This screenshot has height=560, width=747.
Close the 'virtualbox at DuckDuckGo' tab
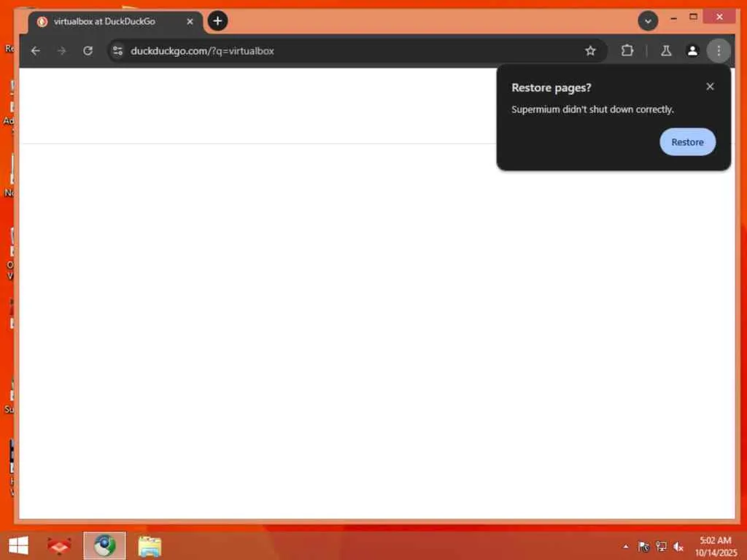[x=190, y=21]
